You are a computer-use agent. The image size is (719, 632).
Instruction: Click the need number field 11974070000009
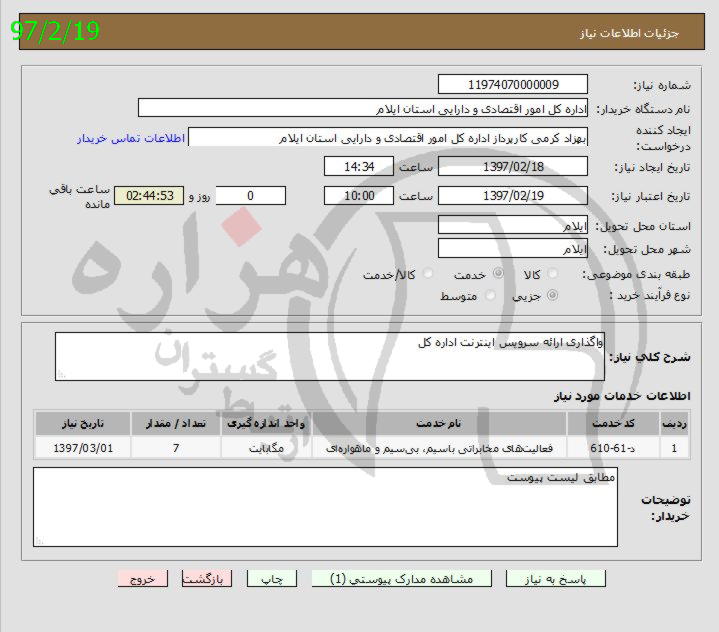[513, 84]
